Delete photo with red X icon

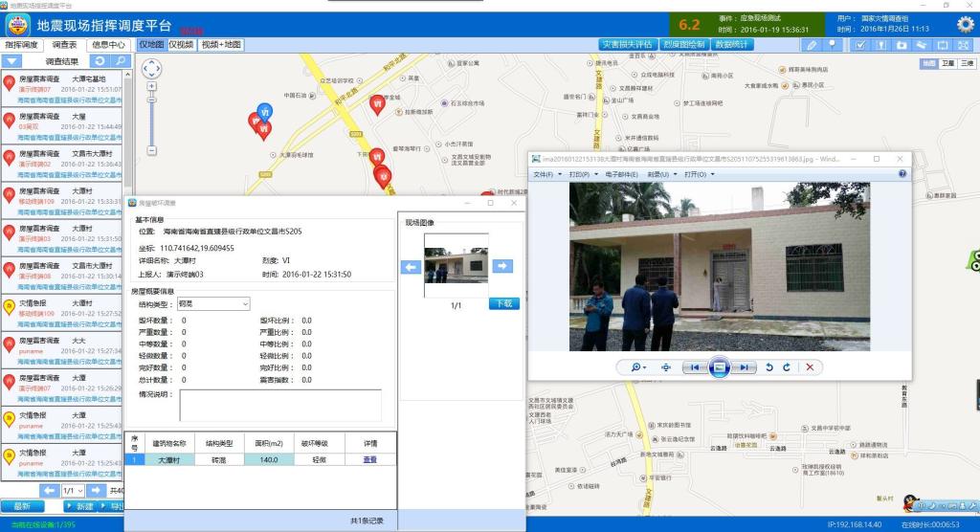(810, 367)
